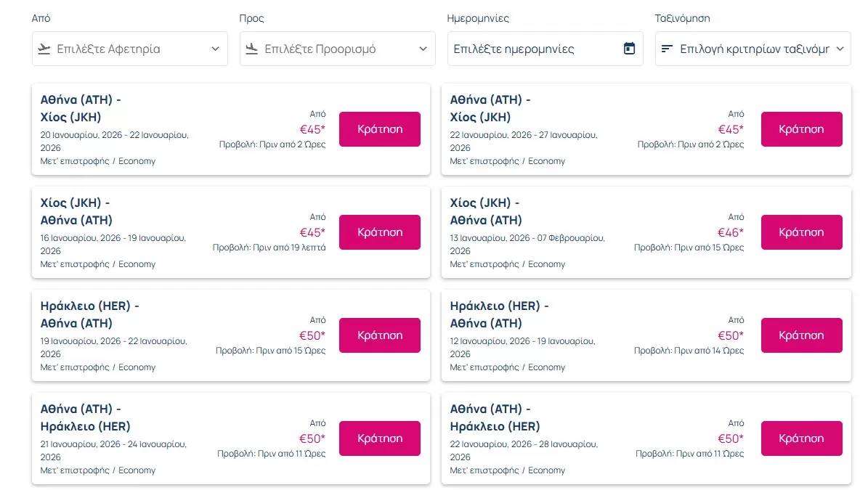
Task: Open the sorting criteria dropdown chevron
Action: (x=840, y=49)
